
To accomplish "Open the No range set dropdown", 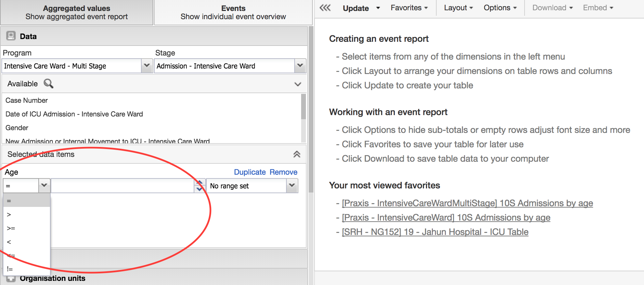I will pos(292,186).
